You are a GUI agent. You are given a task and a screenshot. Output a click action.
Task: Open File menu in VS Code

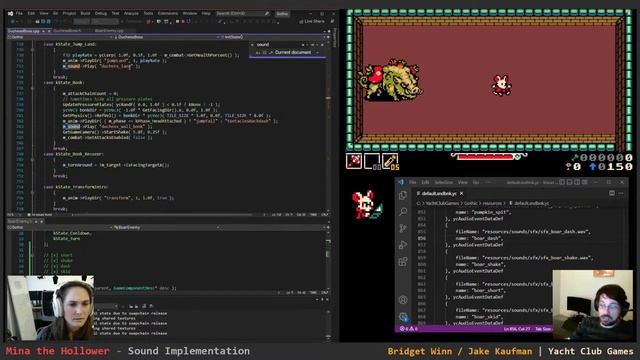point(413,182)
